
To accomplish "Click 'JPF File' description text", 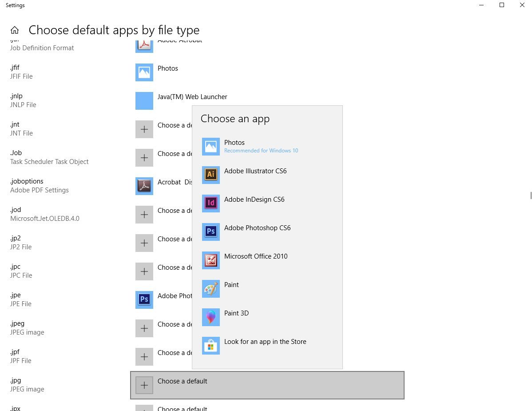I will (21, 361).
